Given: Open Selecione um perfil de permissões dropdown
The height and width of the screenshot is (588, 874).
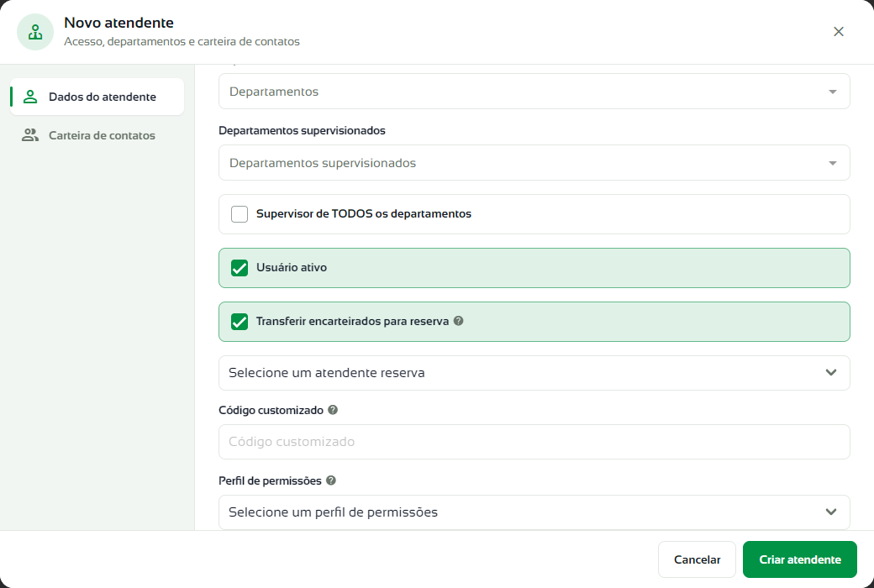Looking at the screenshot, I should (x=534, y=512).
